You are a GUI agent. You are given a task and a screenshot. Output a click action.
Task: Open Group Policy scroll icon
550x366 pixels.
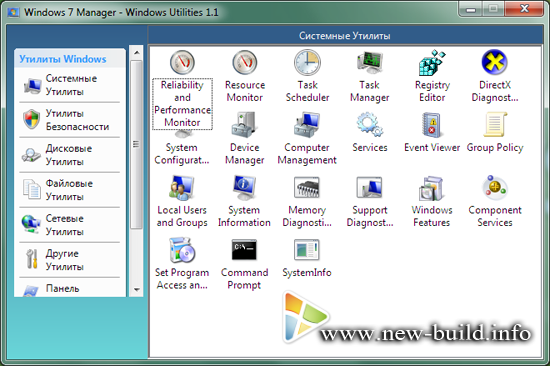click(x=494, y=125)
